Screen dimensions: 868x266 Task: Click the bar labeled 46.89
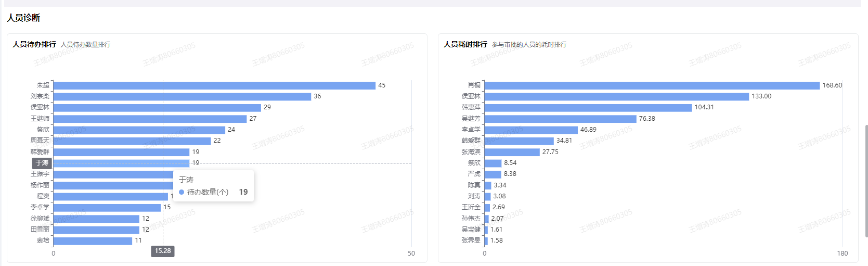(x=531, y=130)
